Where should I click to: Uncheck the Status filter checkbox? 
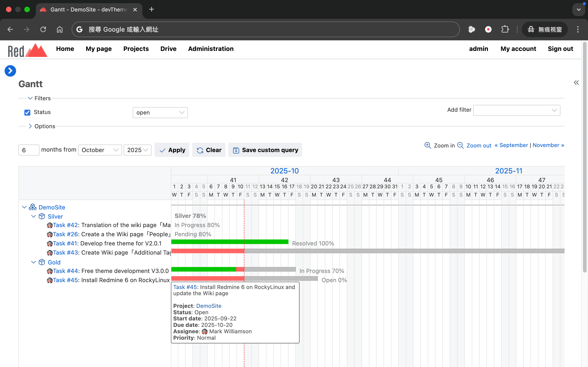[x=27, y=112]
